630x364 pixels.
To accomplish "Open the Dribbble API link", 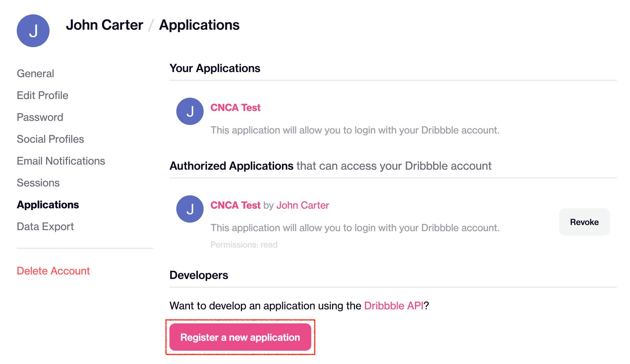I will 394,306.
